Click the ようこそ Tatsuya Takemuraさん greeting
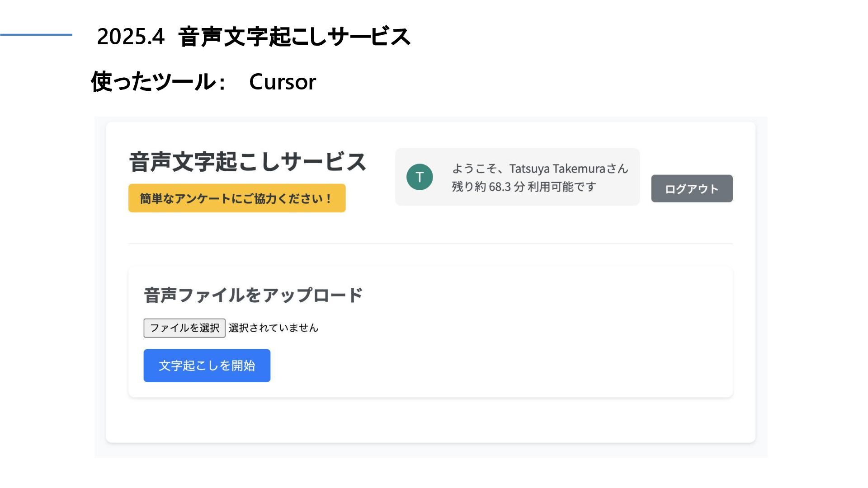Screen dimensions: 868x488 coord(540,169)
